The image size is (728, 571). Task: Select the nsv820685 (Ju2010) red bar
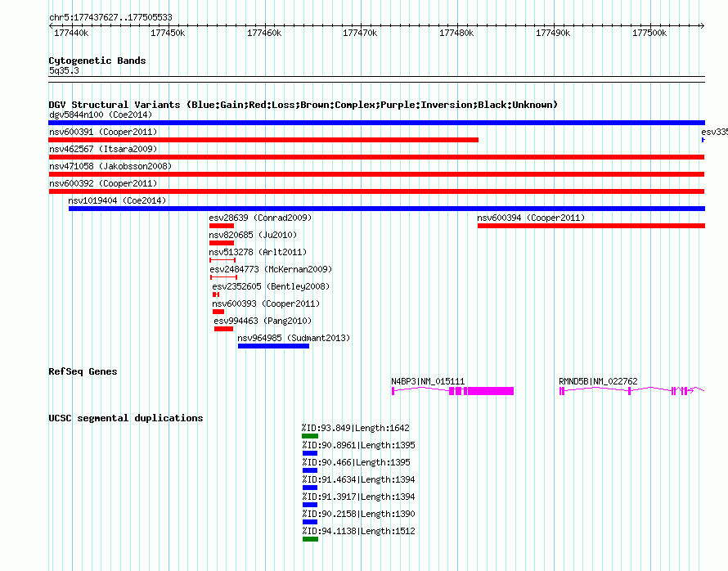click(x=222, y=243)
